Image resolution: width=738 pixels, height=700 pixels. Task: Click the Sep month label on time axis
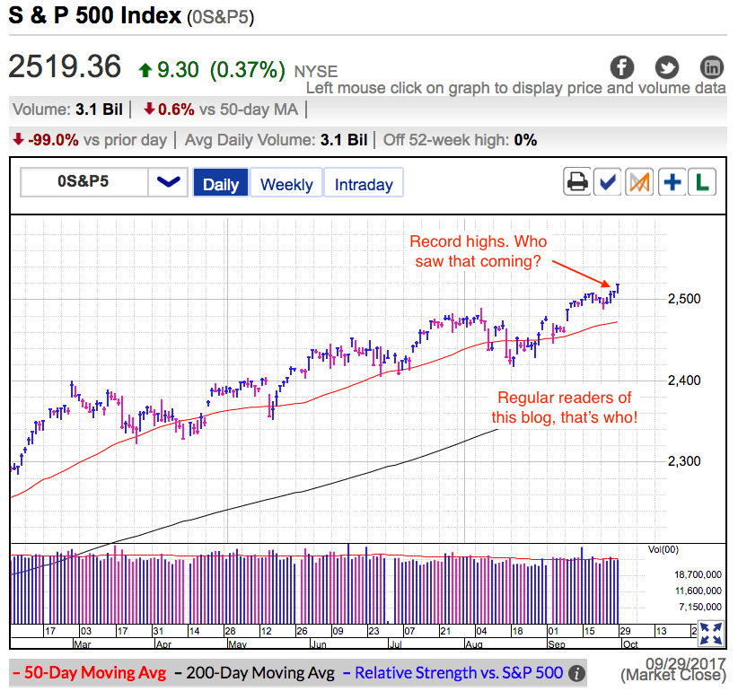(557, 644)
